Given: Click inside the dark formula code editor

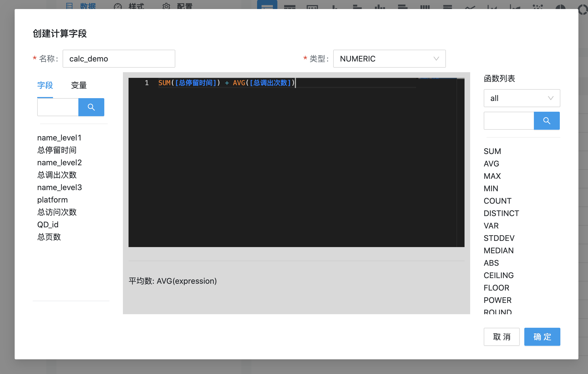Looking at the screenshot, I should pyautogui.click(x=293, y=164).
